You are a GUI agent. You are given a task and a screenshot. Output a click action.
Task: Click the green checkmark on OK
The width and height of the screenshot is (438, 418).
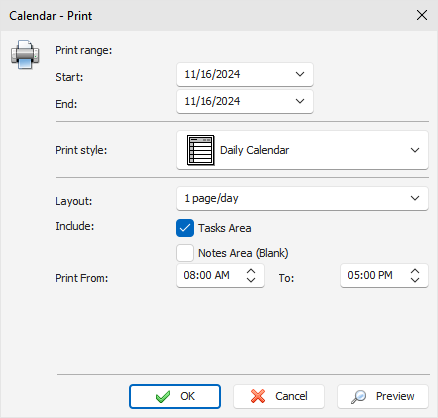tap(163, 396)
